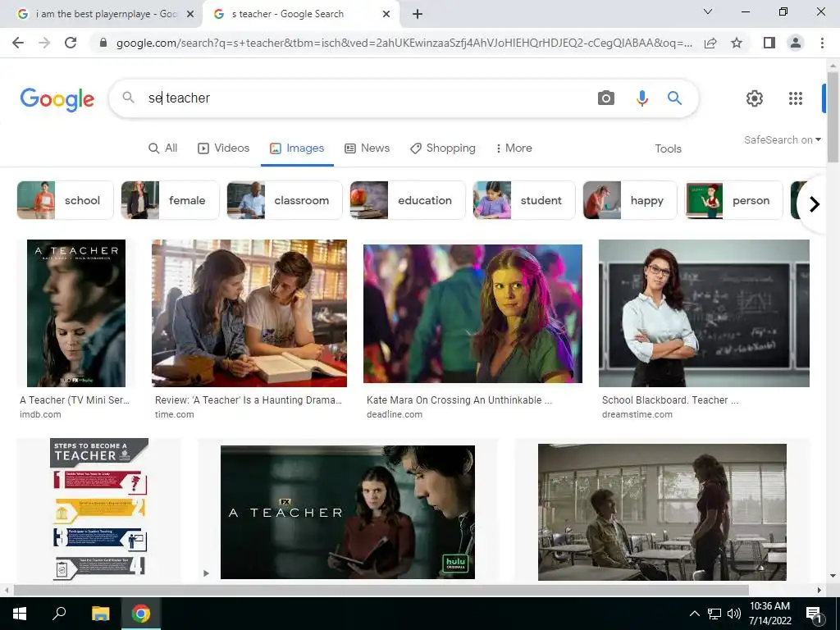
Task: Click Chrome icon in the taskbar
Action: (x=141, y=614)
